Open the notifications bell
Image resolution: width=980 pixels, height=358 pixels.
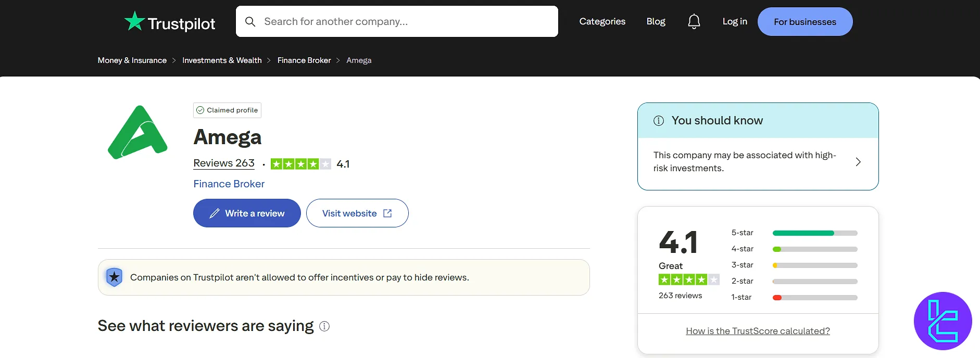(x=694, y=21)
